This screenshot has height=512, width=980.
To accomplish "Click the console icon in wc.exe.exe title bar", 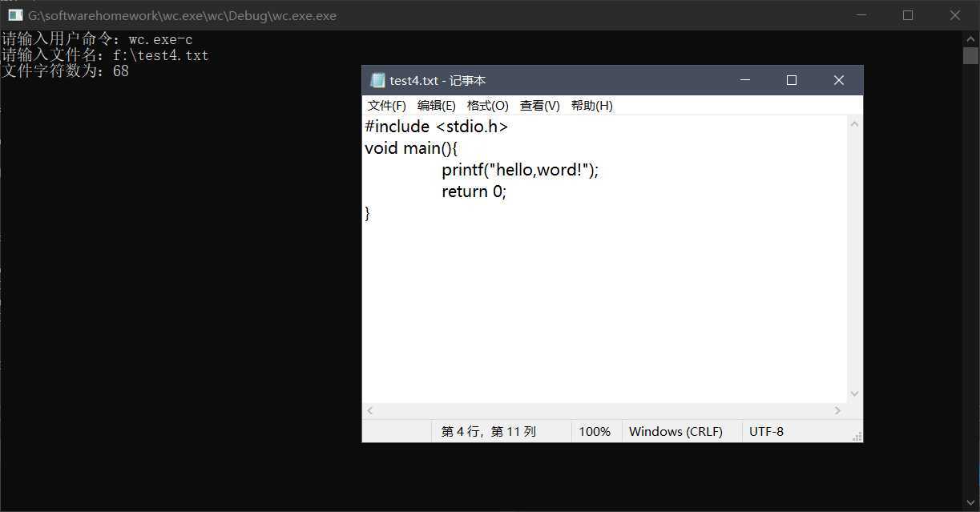I will [x=14, y=15].
